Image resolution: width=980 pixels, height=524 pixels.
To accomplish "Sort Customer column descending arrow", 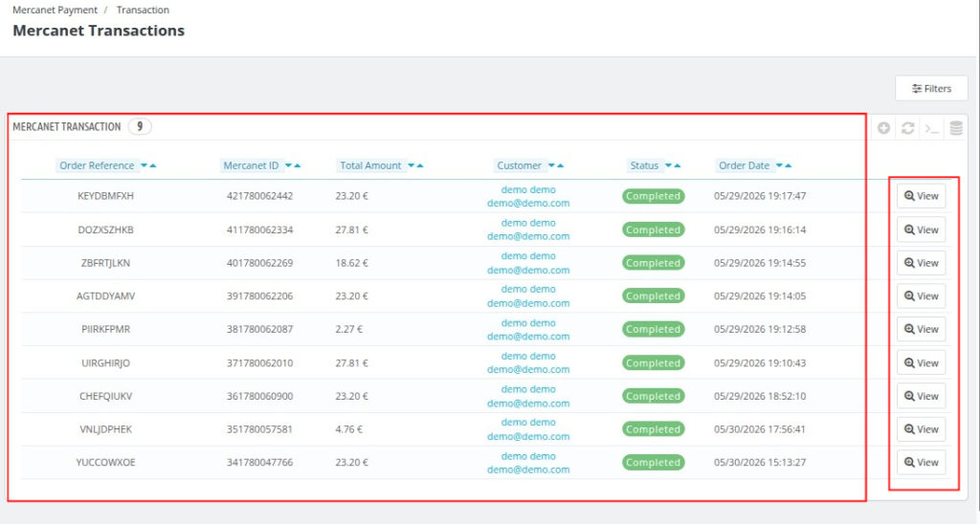I will (x=551, y=165).
